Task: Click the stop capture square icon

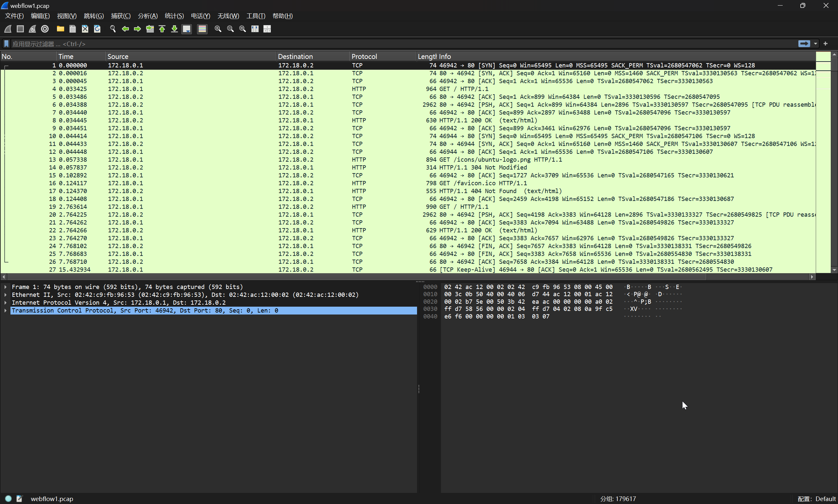Action: coord(20,29)
